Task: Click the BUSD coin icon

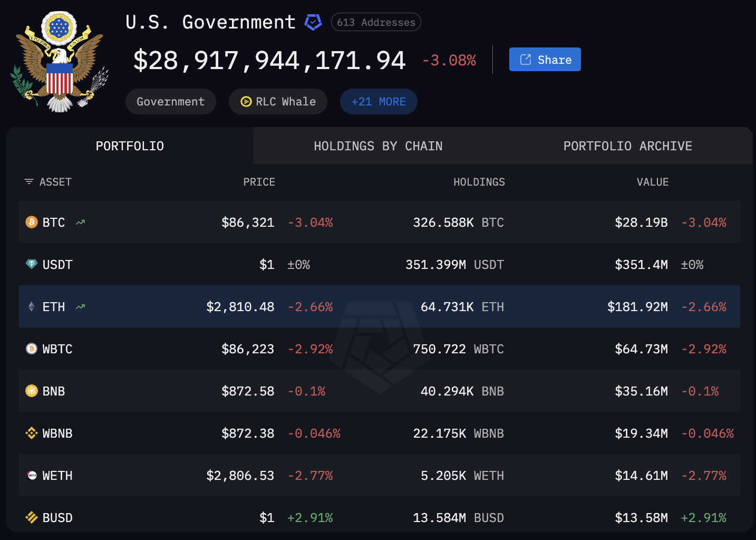Action: pyautogui.click(x=31, y=517)
